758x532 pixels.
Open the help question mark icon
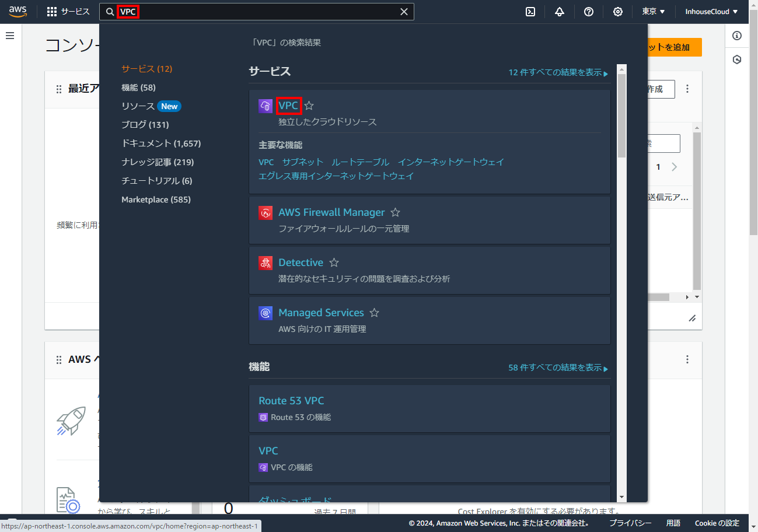589,12
